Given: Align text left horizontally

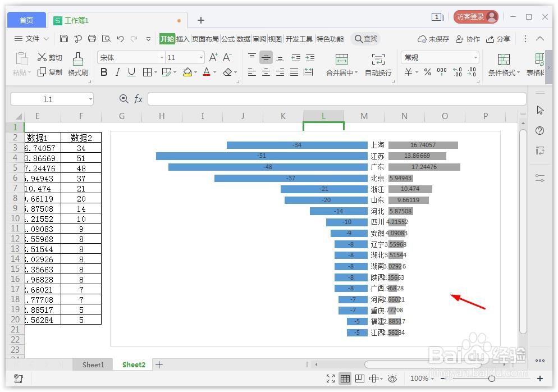Looking at the screenshot, I should coord(252,72).
